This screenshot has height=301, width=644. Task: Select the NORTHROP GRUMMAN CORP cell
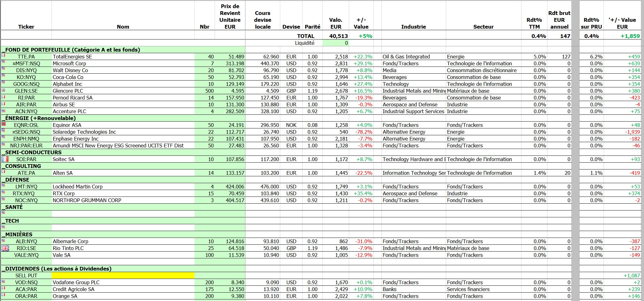click(123, 200)
